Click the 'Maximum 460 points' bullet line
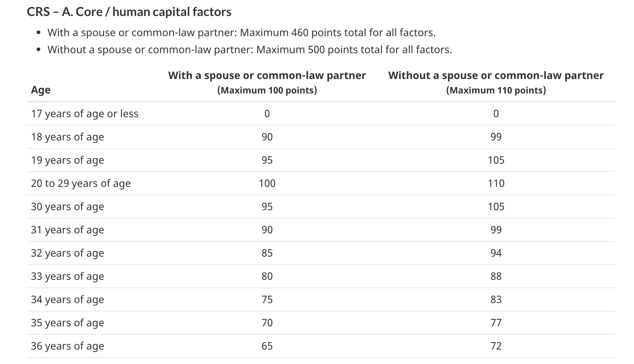This screenshot has height=364, width=634. pyautogui.click(x=241, y=33)
